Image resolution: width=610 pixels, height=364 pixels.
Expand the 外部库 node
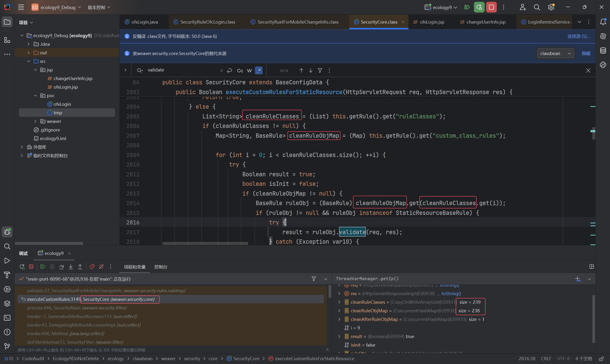22,147
